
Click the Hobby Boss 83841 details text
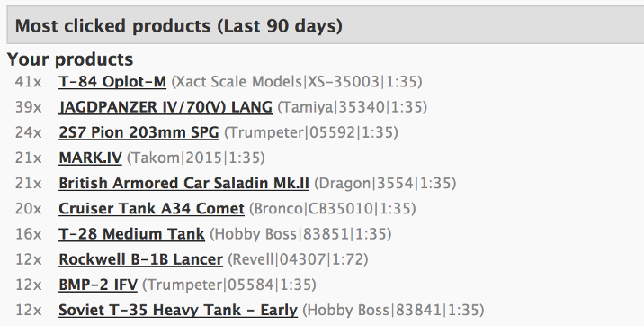coord(393,310)
